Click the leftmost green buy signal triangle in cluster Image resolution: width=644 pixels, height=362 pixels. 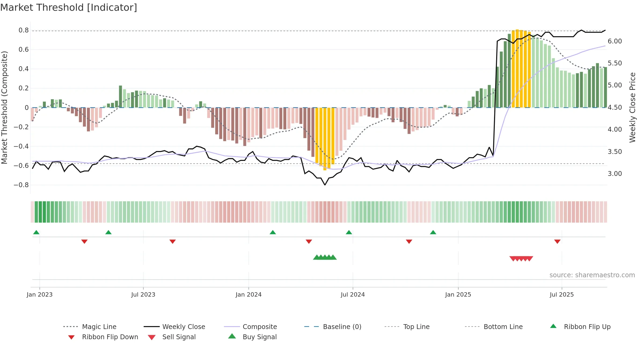[x=317, y=257]
